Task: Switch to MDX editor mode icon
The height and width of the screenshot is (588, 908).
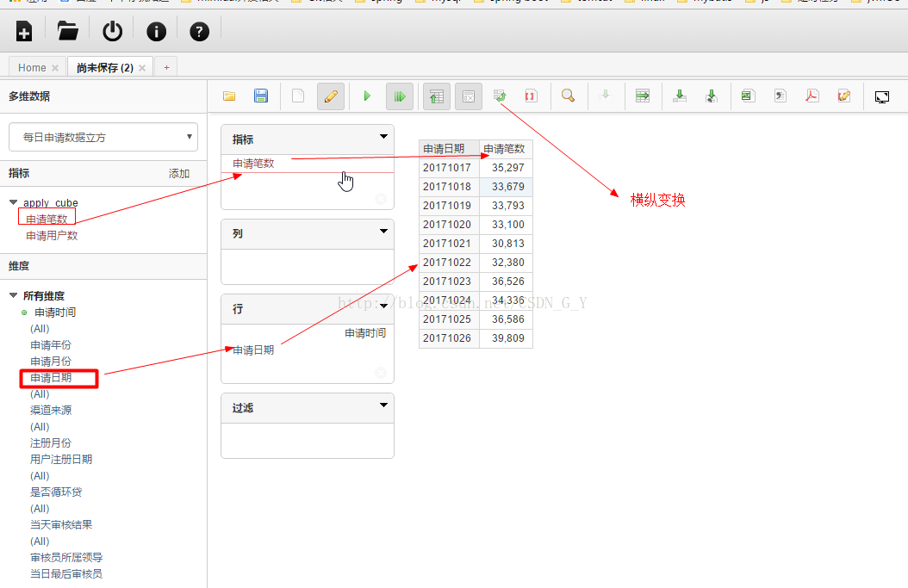Action: click(844, 96)
